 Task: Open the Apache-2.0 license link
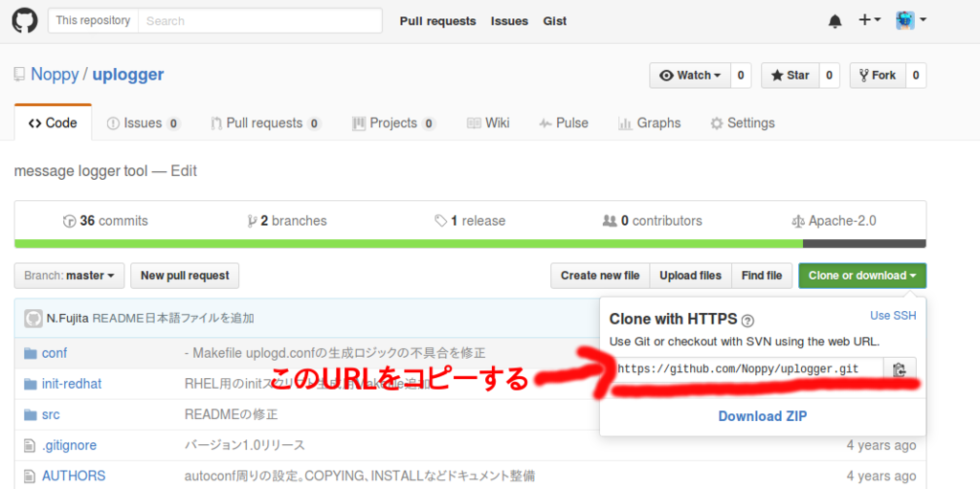pyautogui.click(x=834, y=221)
